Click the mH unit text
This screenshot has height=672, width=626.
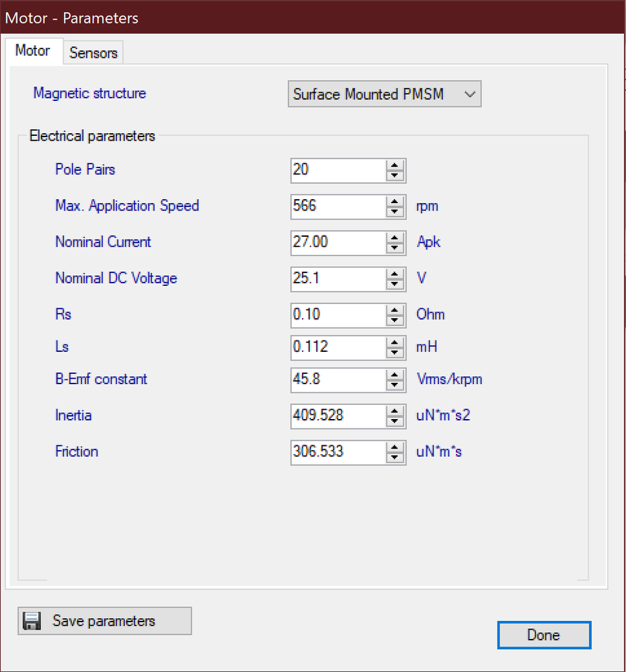427,346
